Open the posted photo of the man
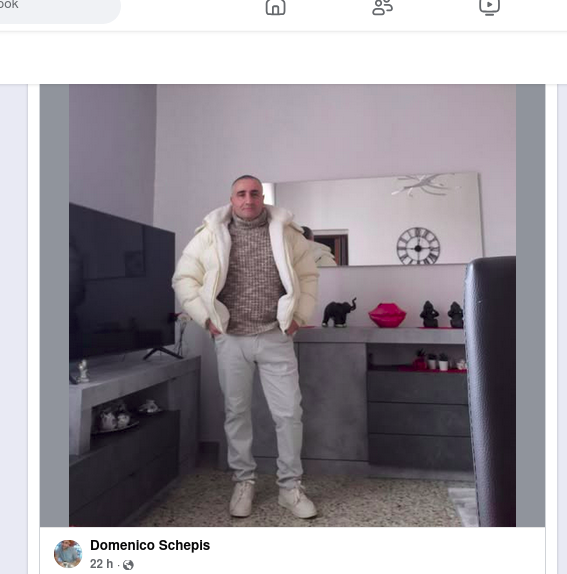The image size is (567, 574). click(292, 306)
